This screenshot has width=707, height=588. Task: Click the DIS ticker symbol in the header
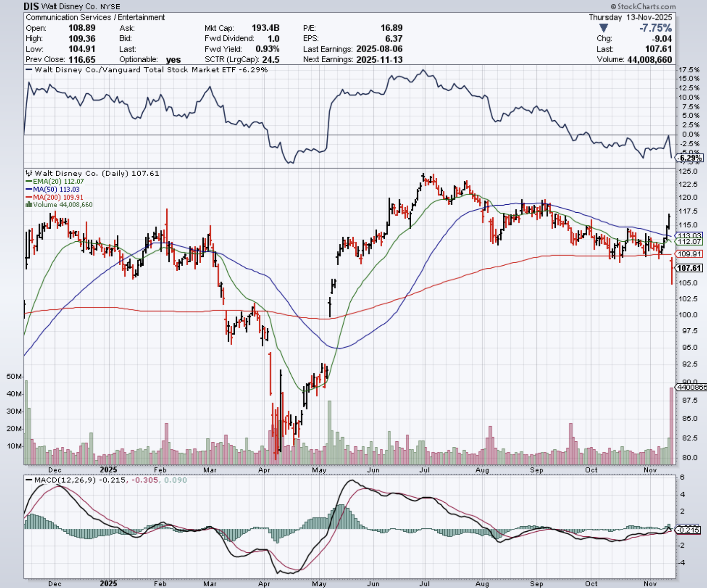31,6
